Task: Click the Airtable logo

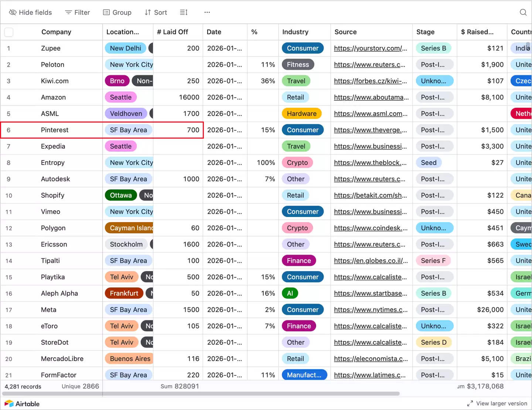Action: (22, 404)
